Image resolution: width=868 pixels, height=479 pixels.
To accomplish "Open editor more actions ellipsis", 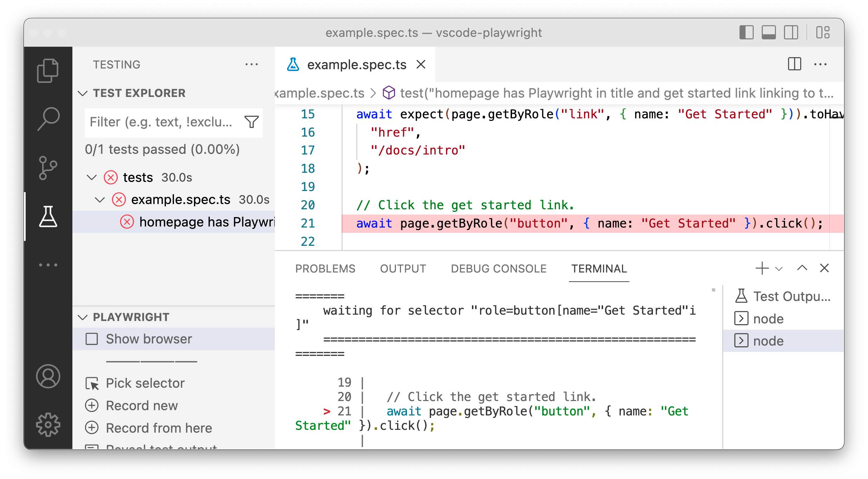I will 820,64.
